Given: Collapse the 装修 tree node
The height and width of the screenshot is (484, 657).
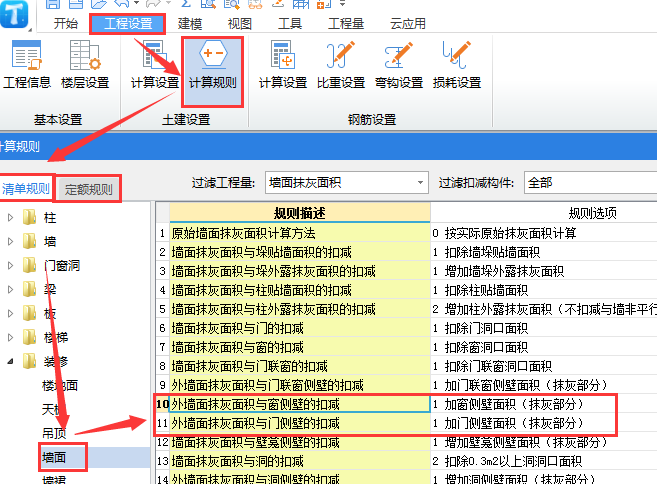Looking at the screenshot, I should tap(10, 361).
